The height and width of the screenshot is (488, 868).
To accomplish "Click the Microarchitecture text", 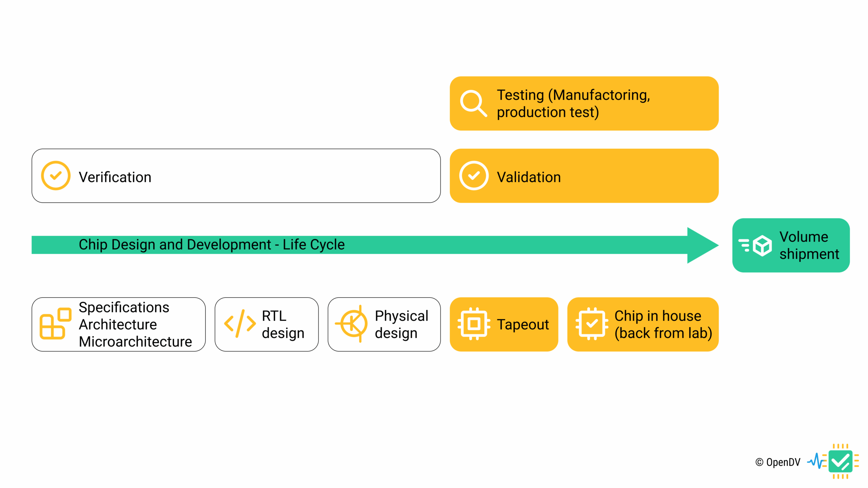I will (x=135, y=342).
